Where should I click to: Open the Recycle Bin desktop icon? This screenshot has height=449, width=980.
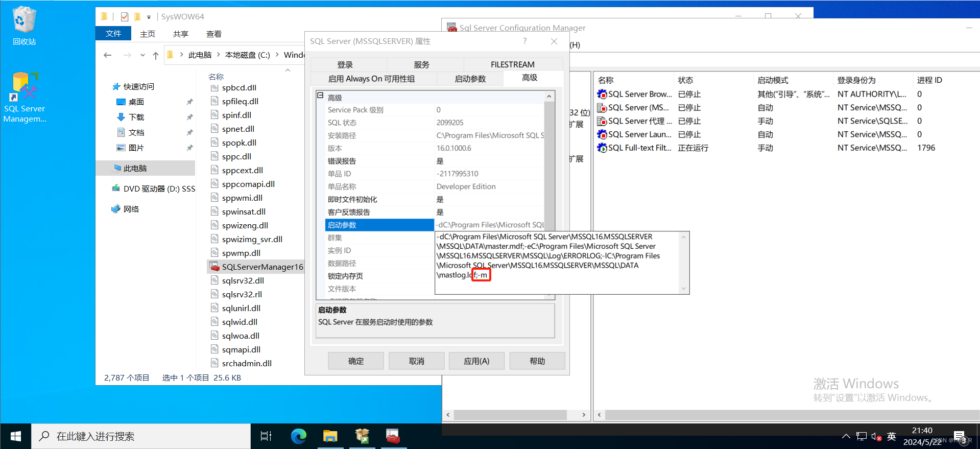(24, 26)
